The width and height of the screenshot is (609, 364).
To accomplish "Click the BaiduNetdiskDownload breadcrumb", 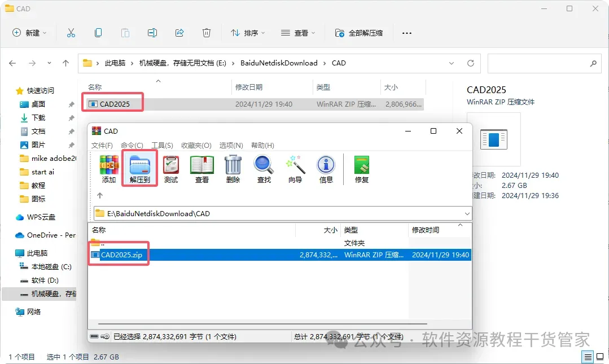I will 279,63.
